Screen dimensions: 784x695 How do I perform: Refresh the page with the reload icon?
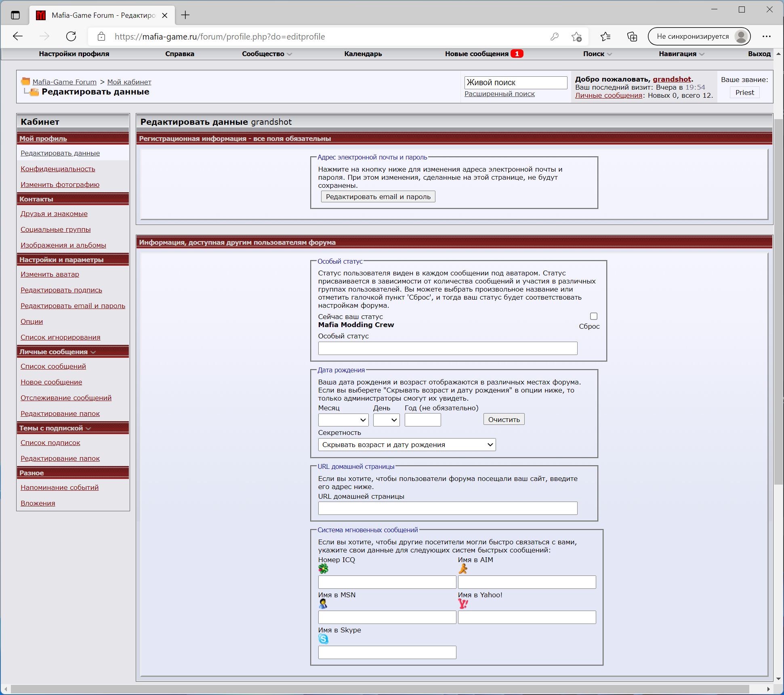[x=71, y=36]
